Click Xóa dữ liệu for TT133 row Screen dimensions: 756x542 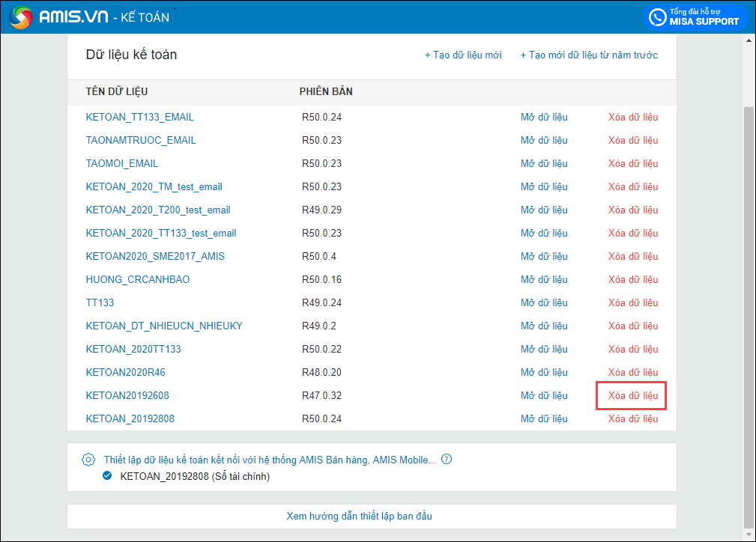pyautogui.click(x=632, y=302)
